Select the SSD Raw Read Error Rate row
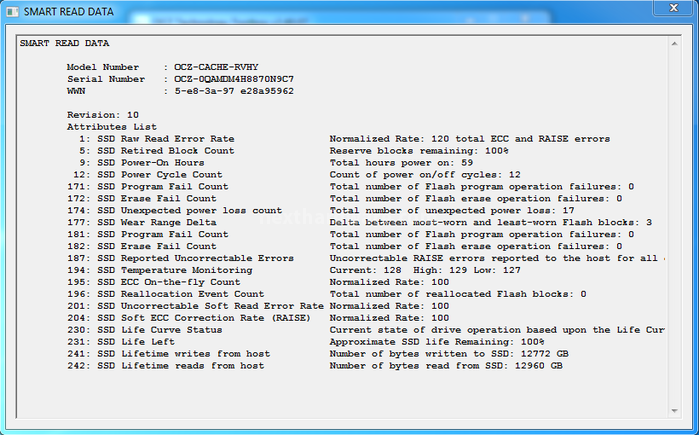The width and height of the screenshot is (699, 435). click(x=345, y=139)
